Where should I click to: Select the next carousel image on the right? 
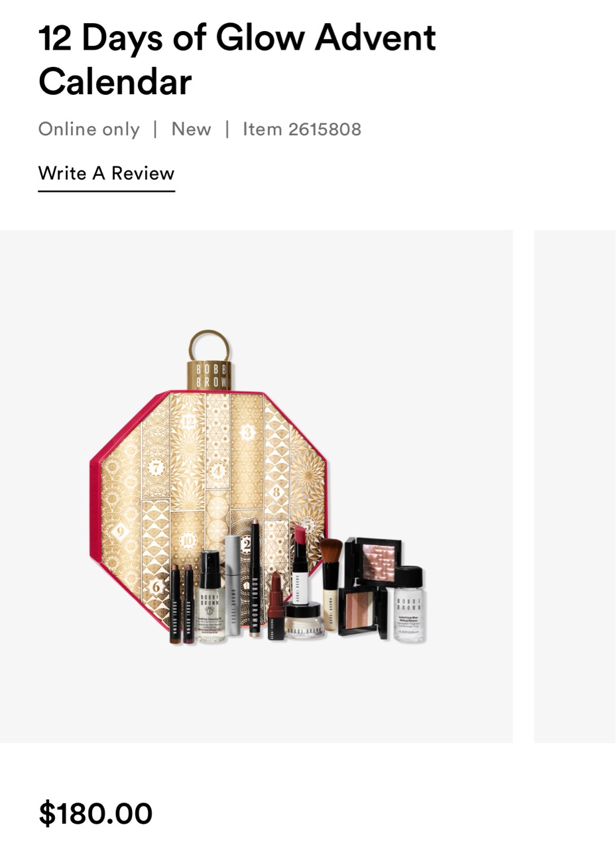[x=574, y=486]
